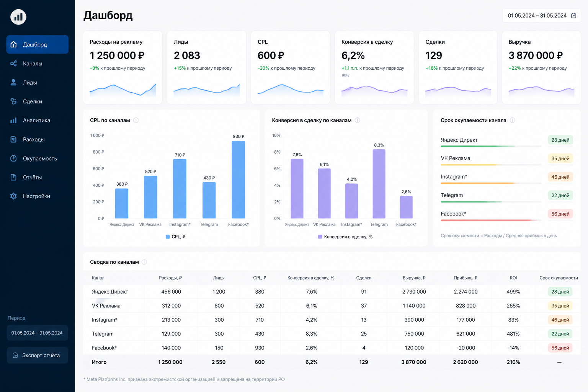Click the Facebook* bar in CPL chart

pyautogui.click(x=238, y=180)
